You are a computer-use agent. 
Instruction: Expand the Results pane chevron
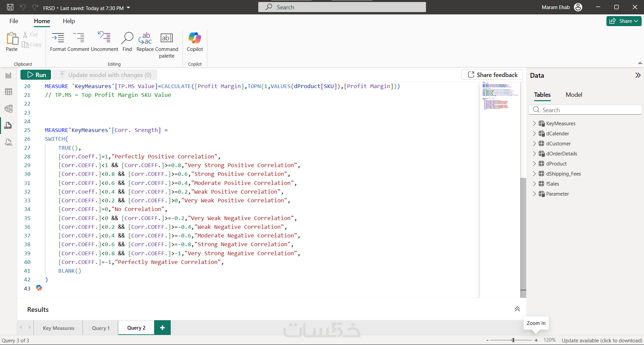tap(517, 309)
